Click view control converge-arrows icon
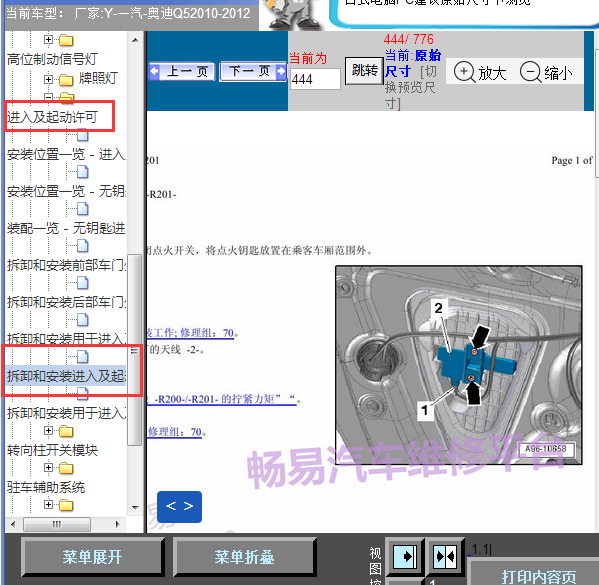599x585 pixels. 445,556
